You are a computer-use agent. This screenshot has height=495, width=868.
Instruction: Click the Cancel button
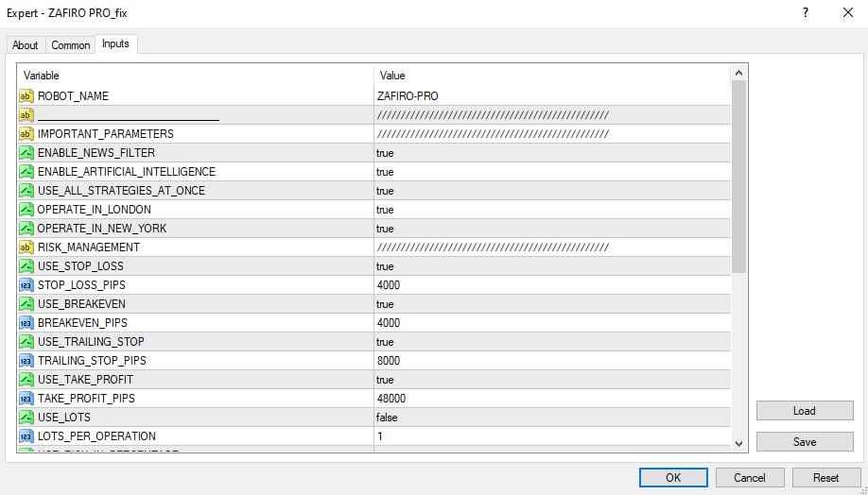pyautogui.click(x=750, y=478)
